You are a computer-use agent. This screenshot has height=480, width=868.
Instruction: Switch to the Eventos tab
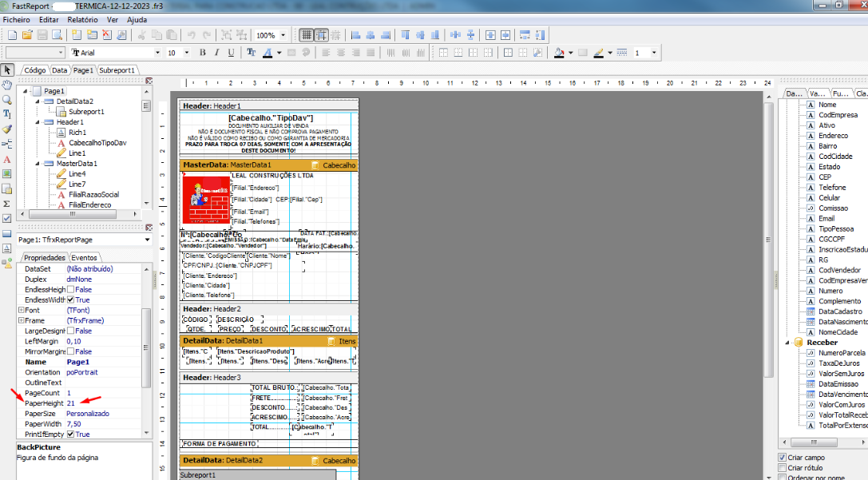coord(84,257)
